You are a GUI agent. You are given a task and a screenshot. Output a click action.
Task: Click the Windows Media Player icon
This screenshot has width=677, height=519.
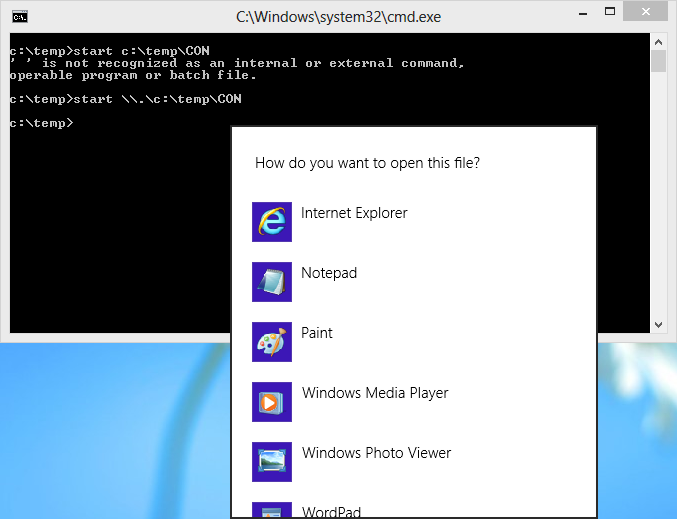[272, 402]
